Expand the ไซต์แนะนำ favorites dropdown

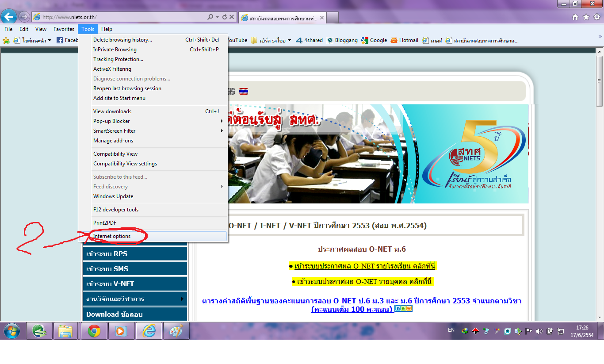click(50, 40)
